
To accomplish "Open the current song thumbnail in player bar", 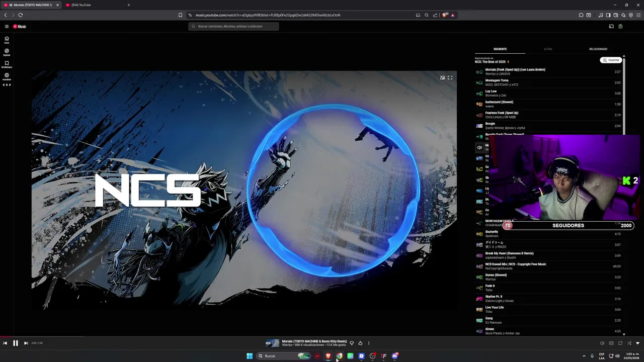I will (x=272, y=343).
